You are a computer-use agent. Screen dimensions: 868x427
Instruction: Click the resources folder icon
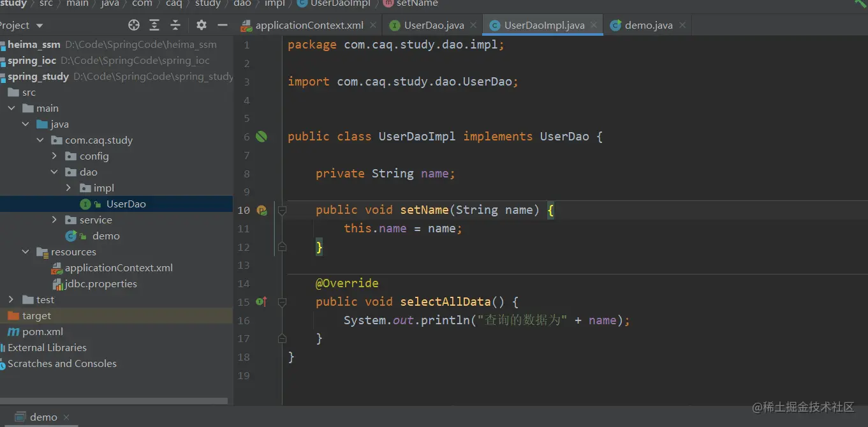coord(43,252)
